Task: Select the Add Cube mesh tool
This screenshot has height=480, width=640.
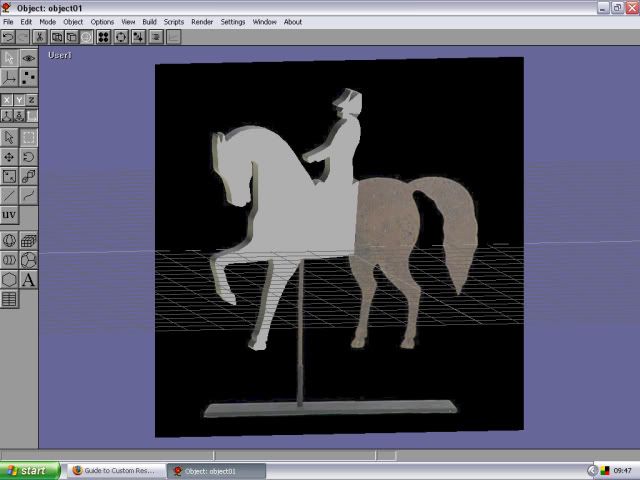Action: click(28, 241)
